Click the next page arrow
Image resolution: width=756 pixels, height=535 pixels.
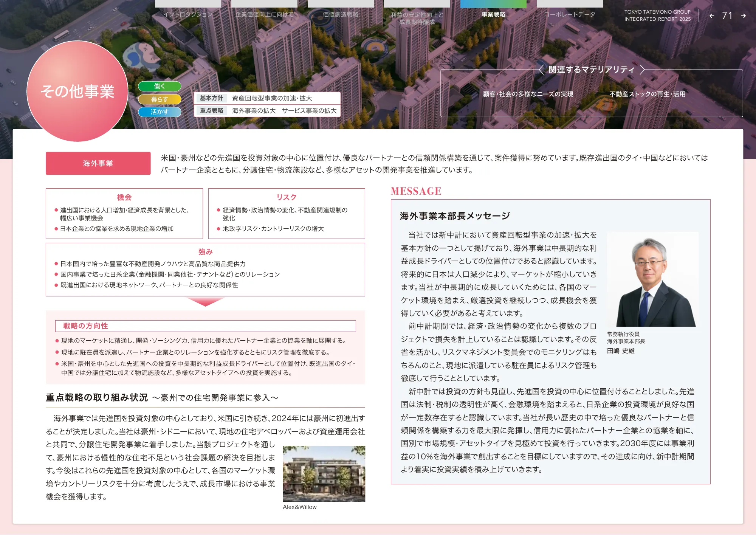click(x=743, y=16)
